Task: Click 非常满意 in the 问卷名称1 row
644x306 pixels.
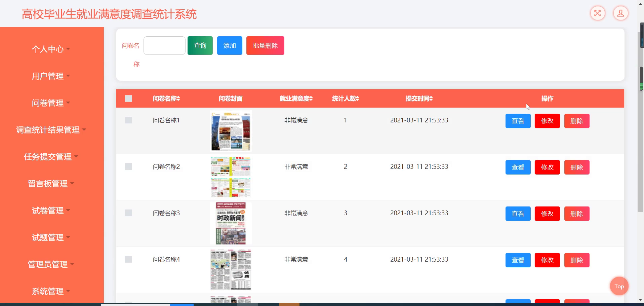Action: tap(296, 120)
